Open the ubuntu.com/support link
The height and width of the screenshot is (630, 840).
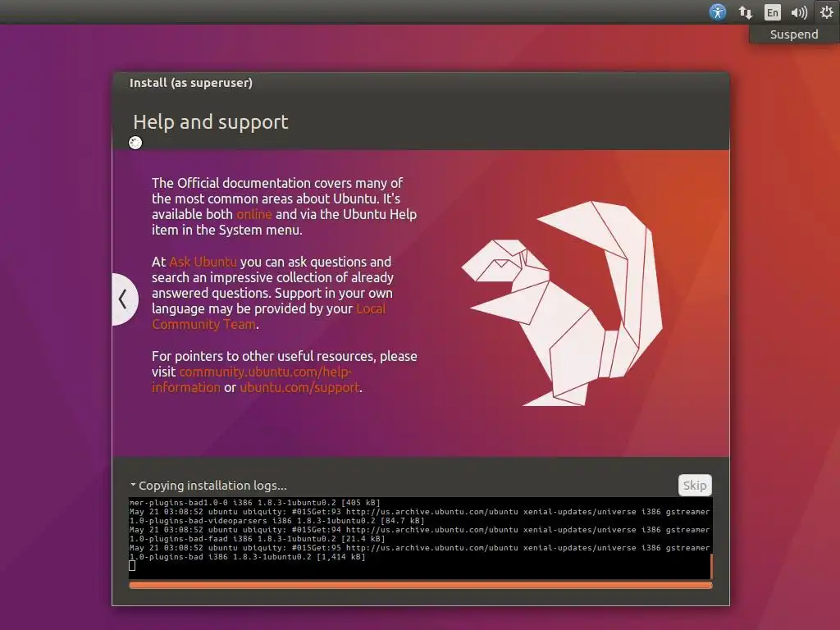[x=299, y=387]
